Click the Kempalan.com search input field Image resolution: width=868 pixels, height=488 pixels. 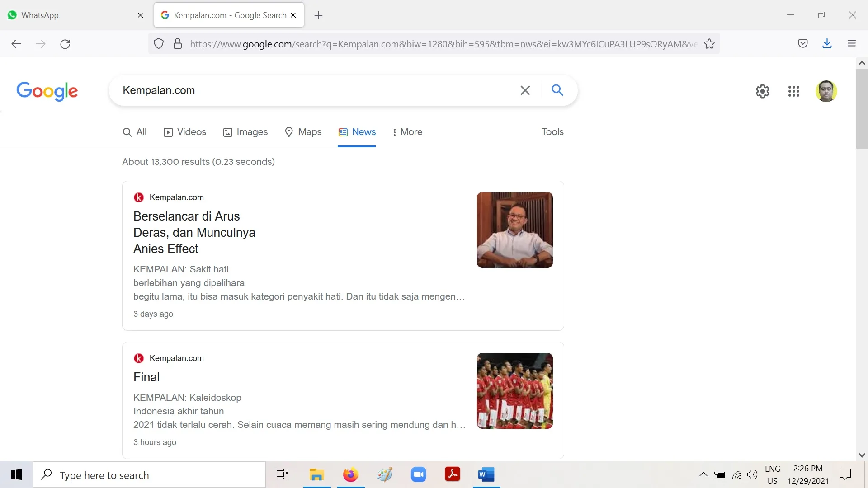pyautogui.click(x=316, y=90)
